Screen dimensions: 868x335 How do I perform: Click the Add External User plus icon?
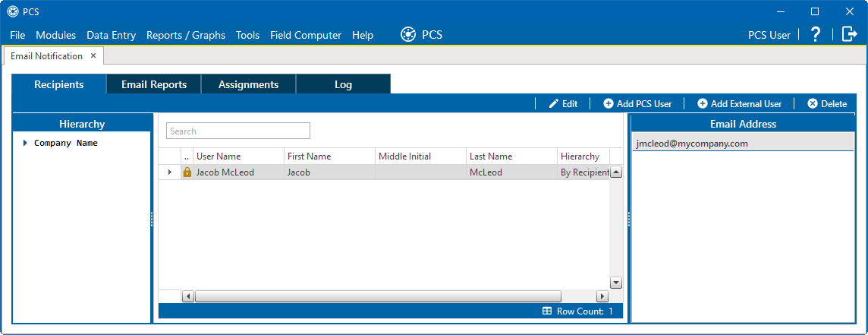coord(703,104)
